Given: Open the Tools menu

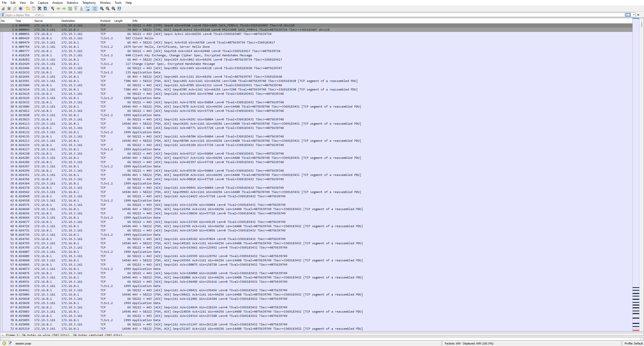Looking at the screenshot, I should click(118, 3).
